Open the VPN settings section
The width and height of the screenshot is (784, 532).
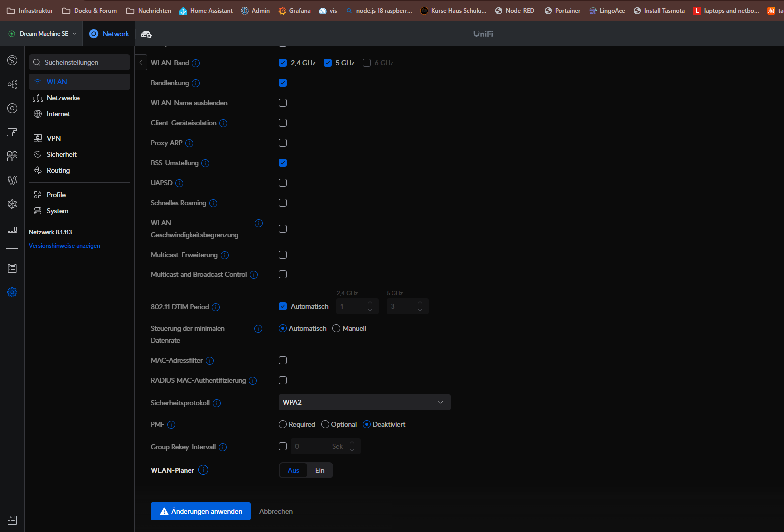(79, 138)
